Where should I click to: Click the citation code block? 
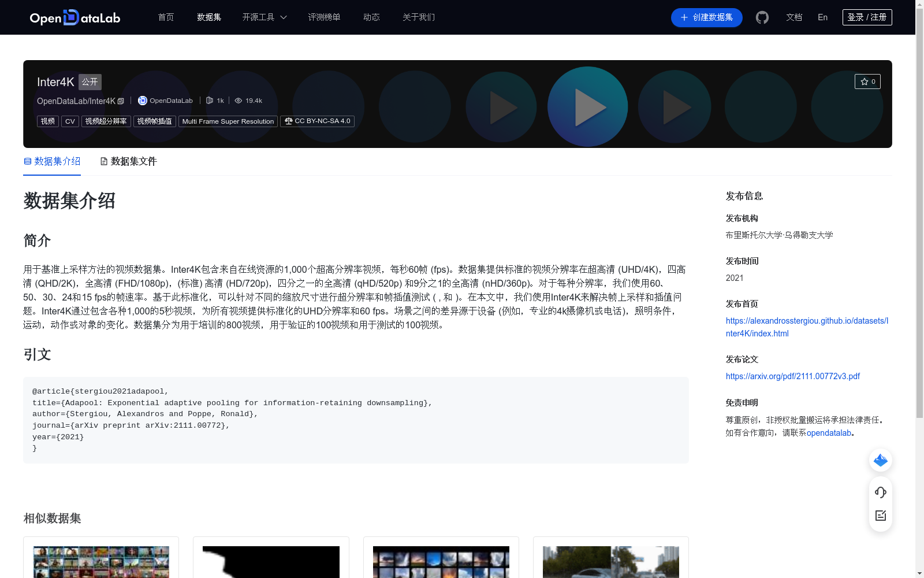pos(356,420)
